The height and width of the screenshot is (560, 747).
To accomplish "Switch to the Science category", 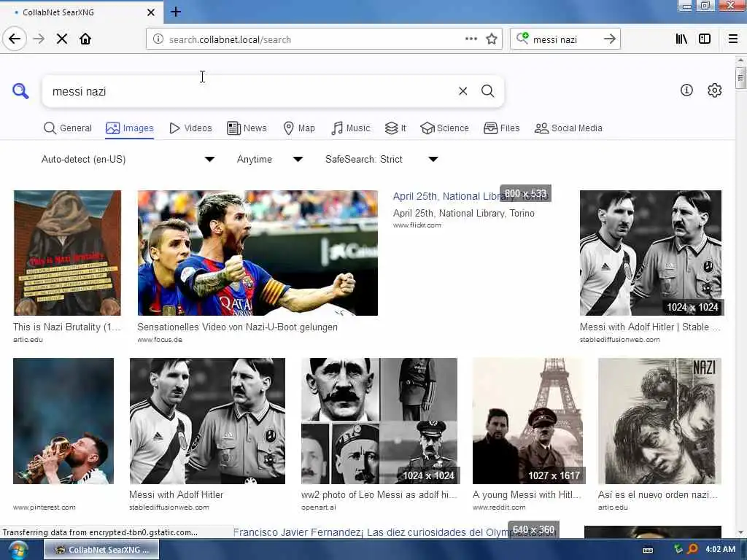I will (x=444, y=128).
